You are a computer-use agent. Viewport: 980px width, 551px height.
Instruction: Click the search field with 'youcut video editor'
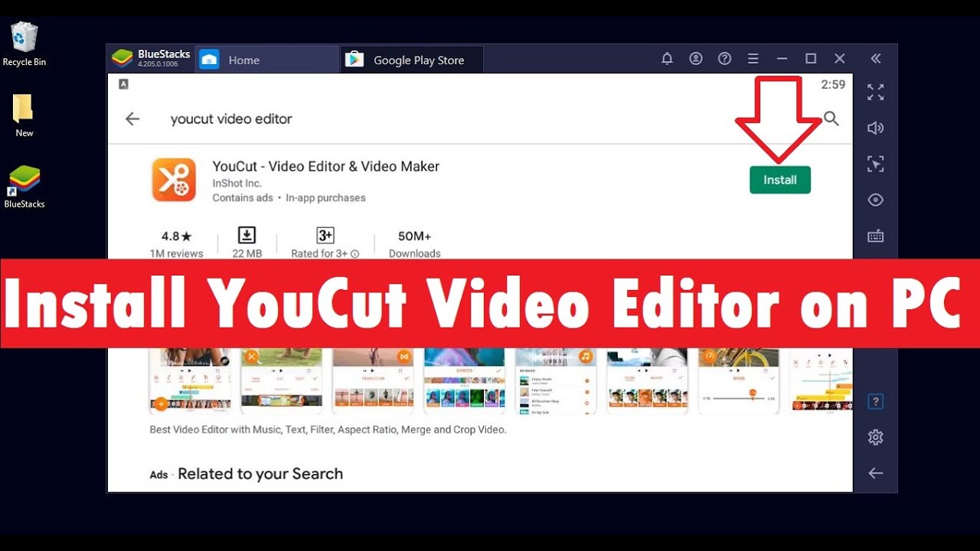click(231, 119)
